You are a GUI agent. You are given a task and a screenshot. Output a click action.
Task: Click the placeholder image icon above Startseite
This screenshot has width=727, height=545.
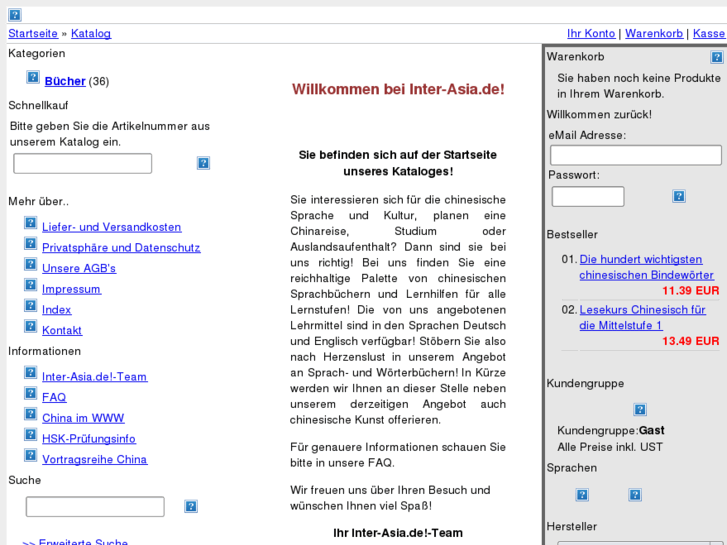pyautogui.click(x=15, y=15)
